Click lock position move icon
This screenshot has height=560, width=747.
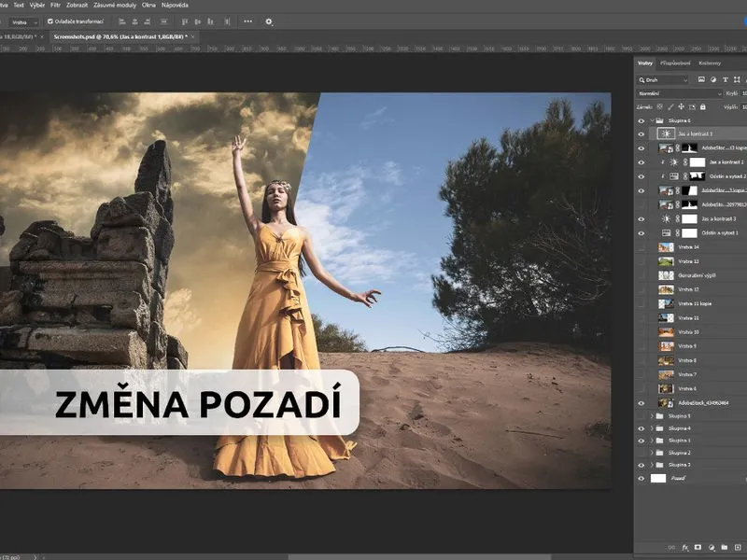[682, 107]
